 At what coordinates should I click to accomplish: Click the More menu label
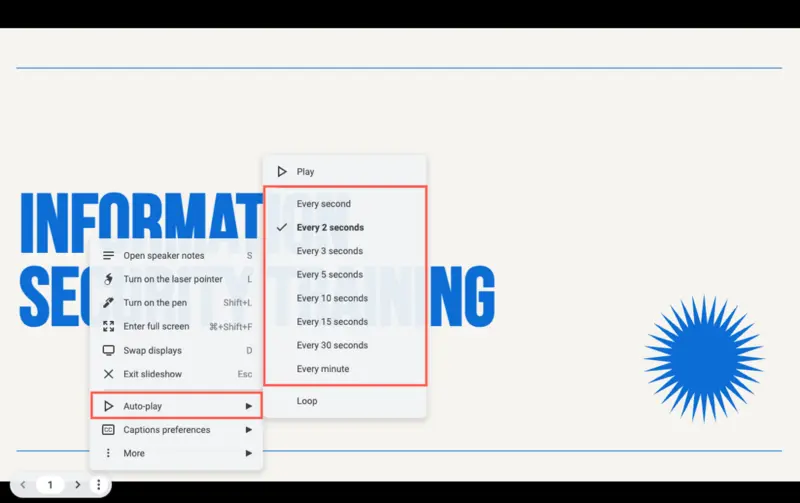(134, 453)
